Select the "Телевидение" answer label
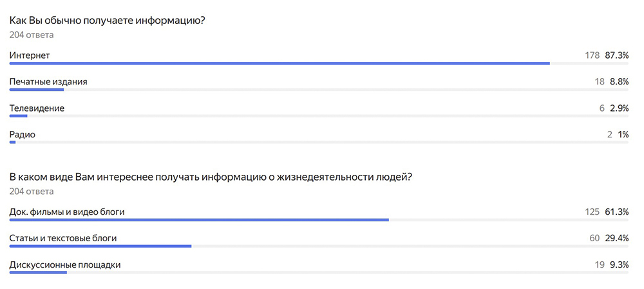 pyautogui.click(x=37, y=108)
